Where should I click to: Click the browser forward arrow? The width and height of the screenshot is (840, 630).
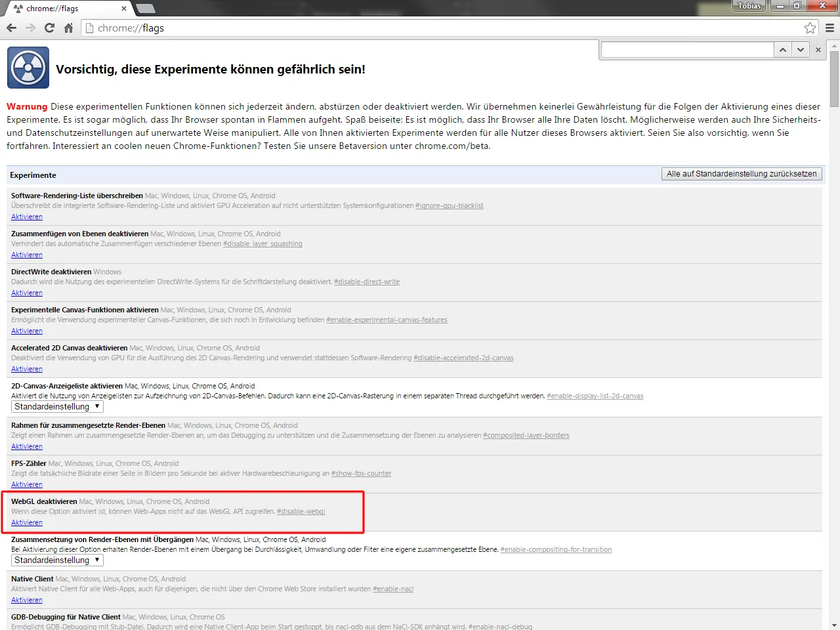[x=30, y=28]
